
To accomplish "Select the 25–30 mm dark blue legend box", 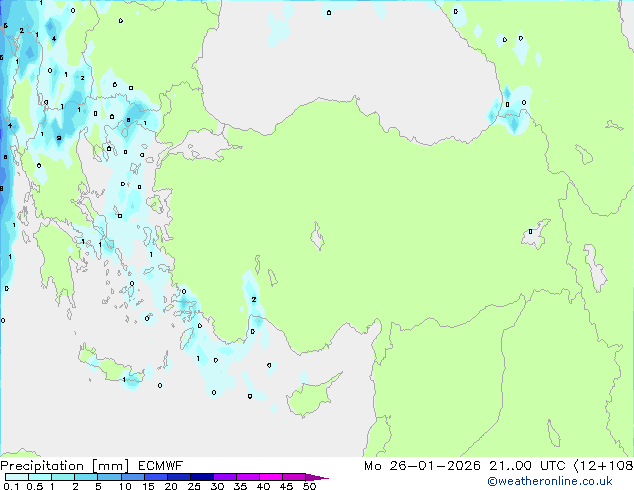I will (x=202, y=477).
